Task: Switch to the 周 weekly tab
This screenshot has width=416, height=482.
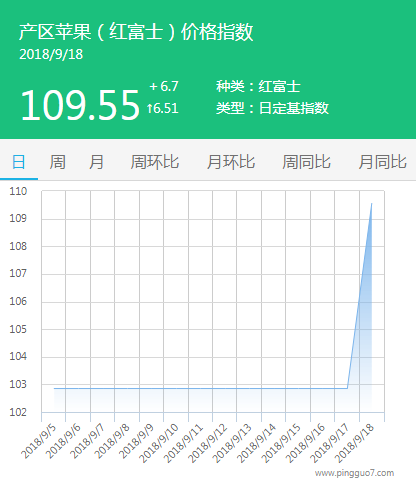Action: point(57,162)
